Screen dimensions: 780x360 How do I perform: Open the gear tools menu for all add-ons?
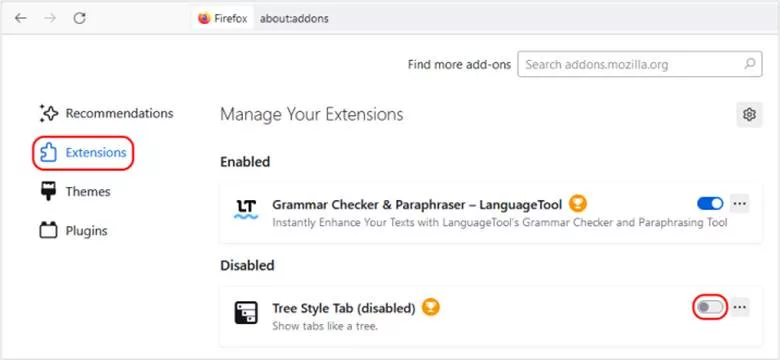749,114
